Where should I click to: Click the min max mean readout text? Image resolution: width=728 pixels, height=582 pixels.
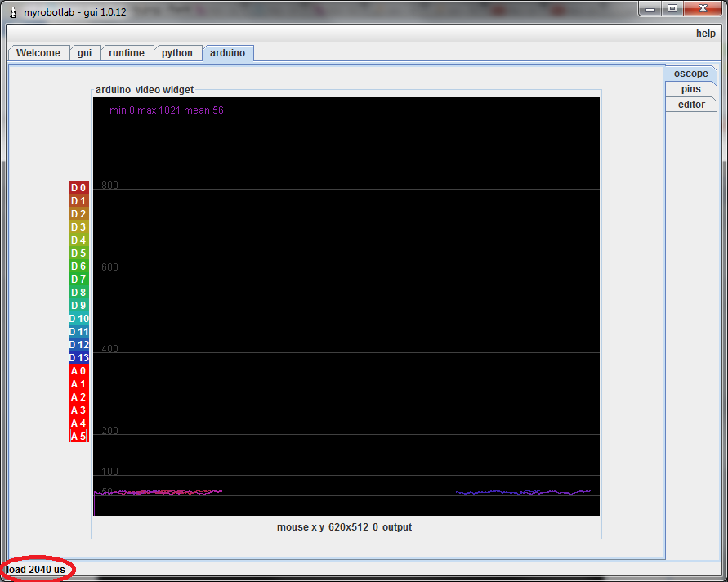click(167, 110)
